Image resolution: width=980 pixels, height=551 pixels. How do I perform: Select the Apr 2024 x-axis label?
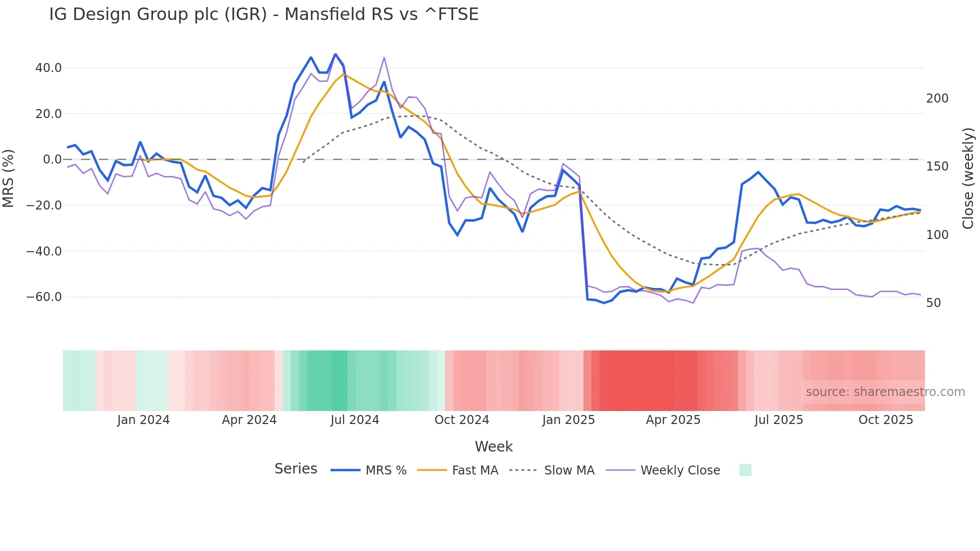tap(249, 420)
